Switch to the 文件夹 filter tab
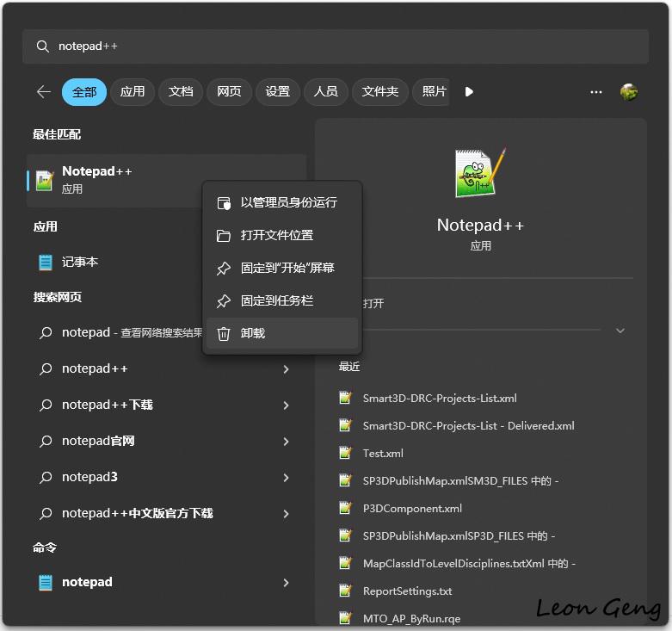 379,92
